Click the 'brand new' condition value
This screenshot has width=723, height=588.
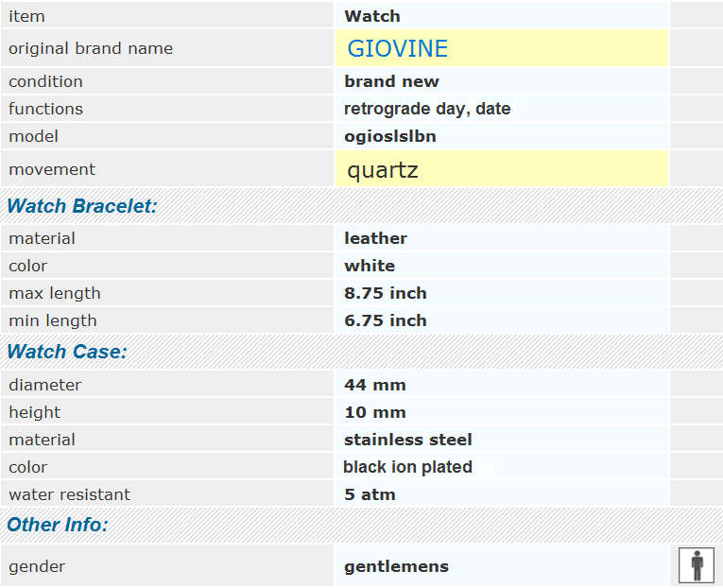[x=391, y=81]
